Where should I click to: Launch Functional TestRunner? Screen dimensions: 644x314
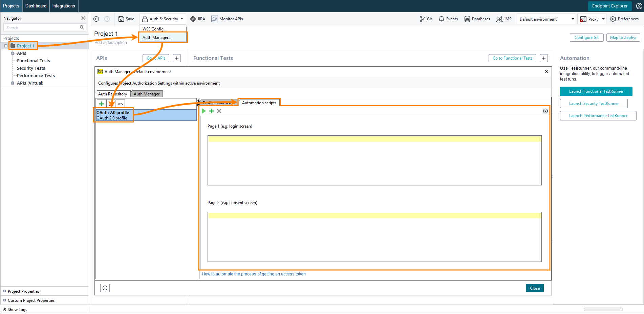pos(596,91)
